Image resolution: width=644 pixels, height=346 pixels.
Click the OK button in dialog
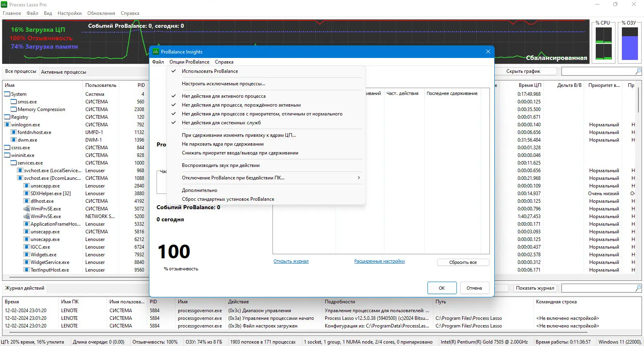pyautogui.click(x=442, y=288)
